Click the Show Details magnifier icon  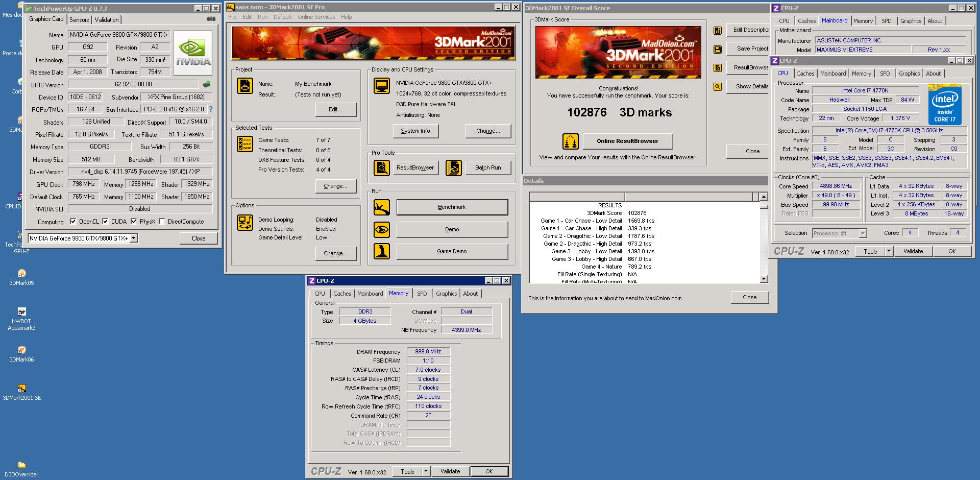[x=718, y=86]
